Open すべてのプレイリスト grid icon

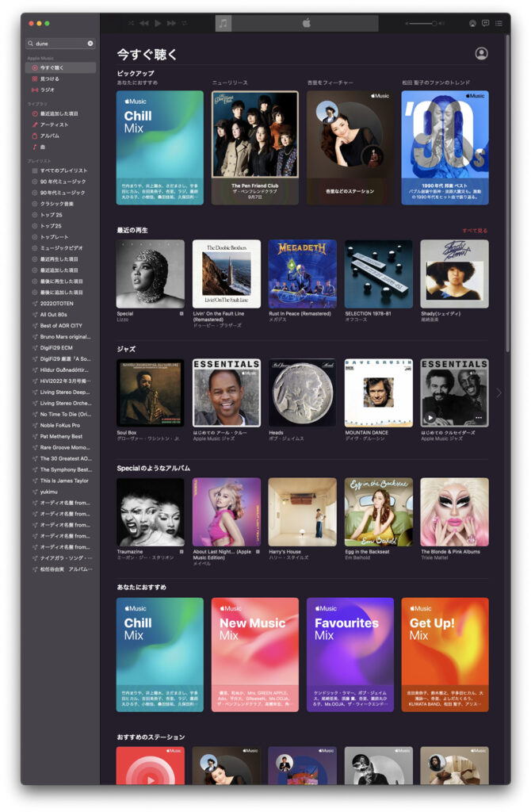35,171
